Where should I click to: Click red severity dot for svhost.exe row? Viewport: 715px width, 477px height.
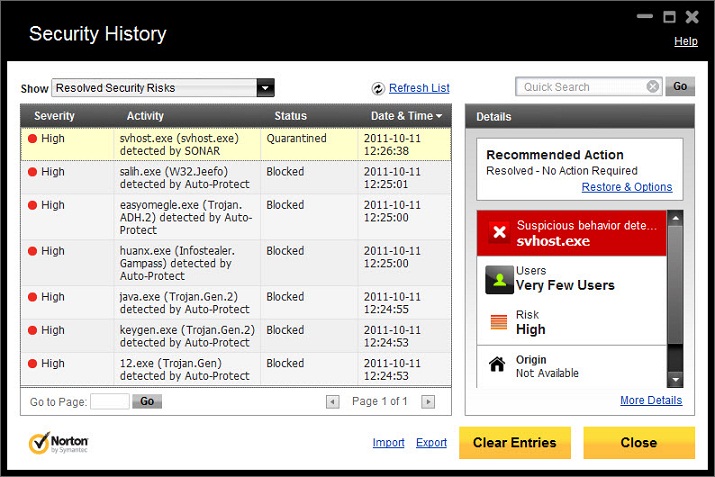point(32,139)
